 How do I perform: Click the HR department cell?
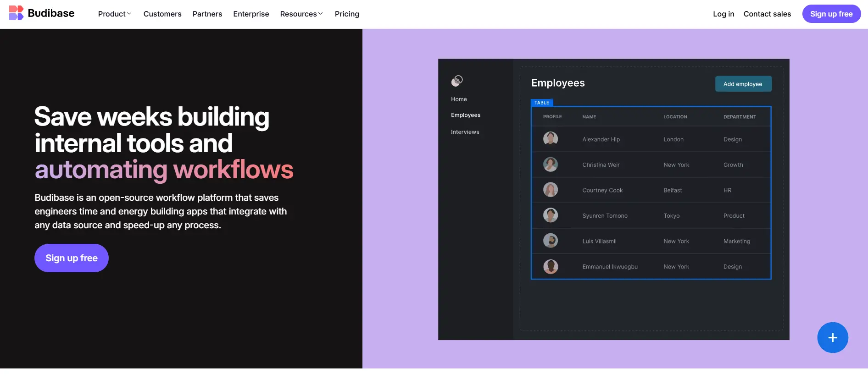(727, 190)
